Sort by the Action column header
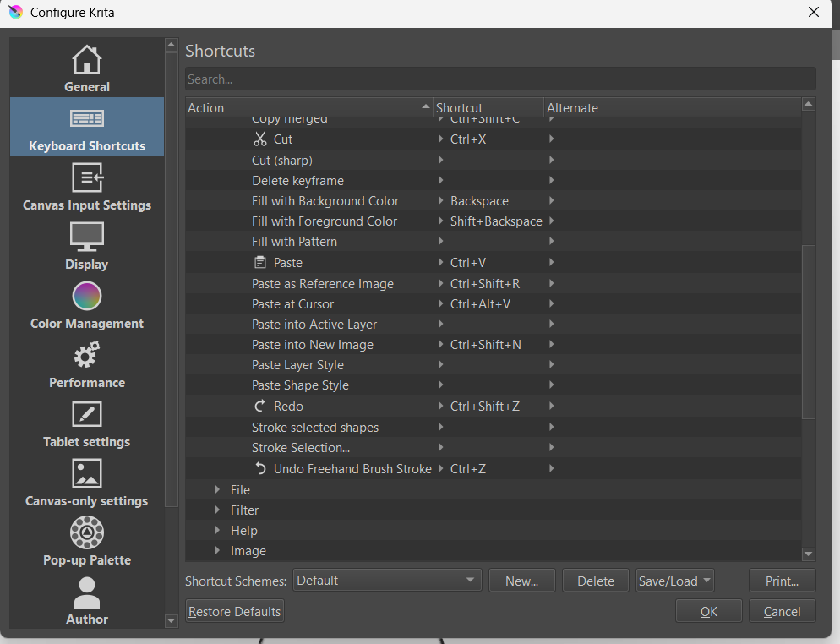840x644 pixels. (309, 107)
